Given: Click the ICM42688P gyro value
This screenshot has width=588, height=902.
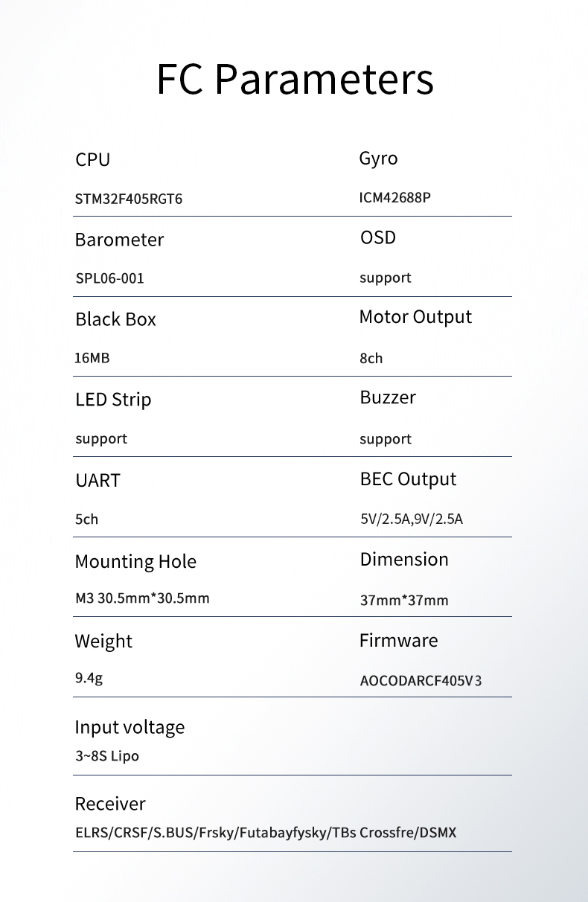Looking at the screenshot, I should (395, 198).
